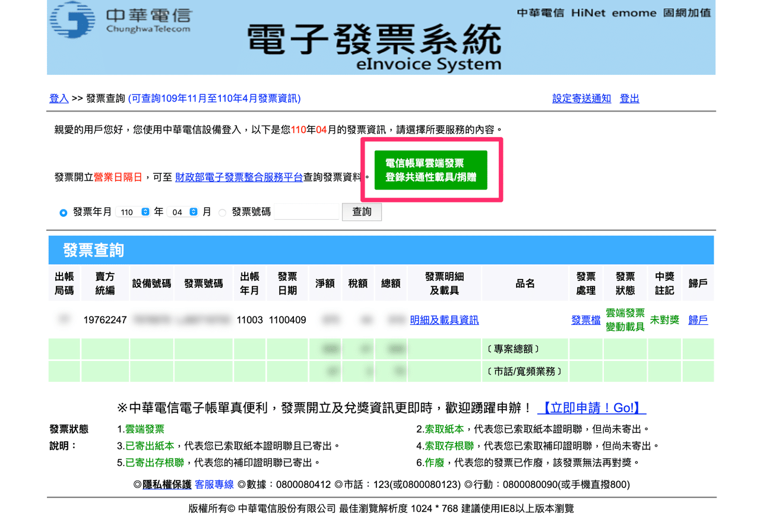Click the 雲端發票 變動載具 status link
760x532 pixels.
click(625, 320)
